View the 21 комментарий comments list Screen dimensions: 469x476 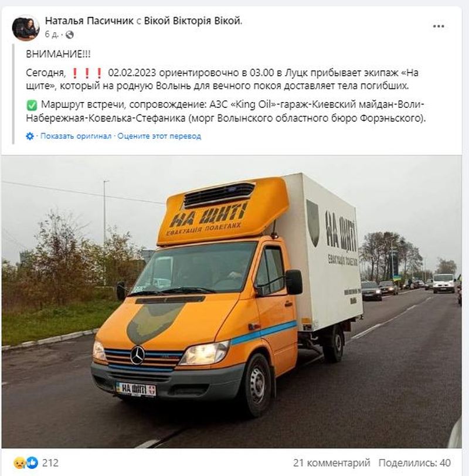tap(331, 463)
